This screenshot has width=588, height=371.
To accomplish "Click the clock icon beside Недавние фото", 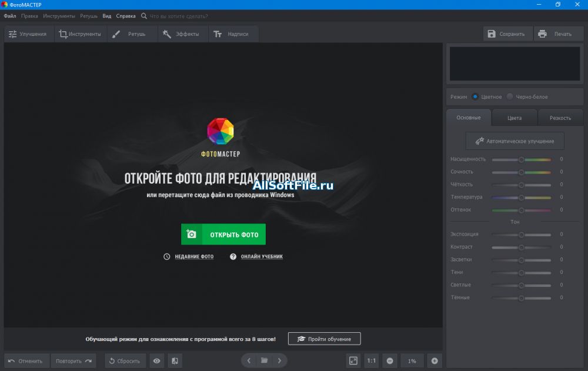I will pyautogui.click(x=167, y=256).
